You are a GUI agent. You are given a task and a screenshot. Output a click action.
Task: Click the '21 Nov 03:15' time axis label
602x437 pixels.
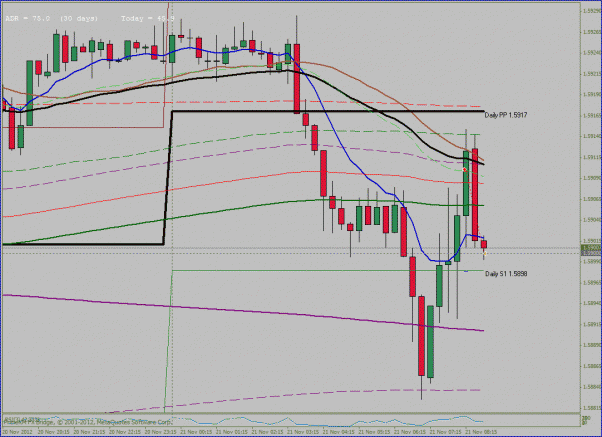(x=304, y=432)
